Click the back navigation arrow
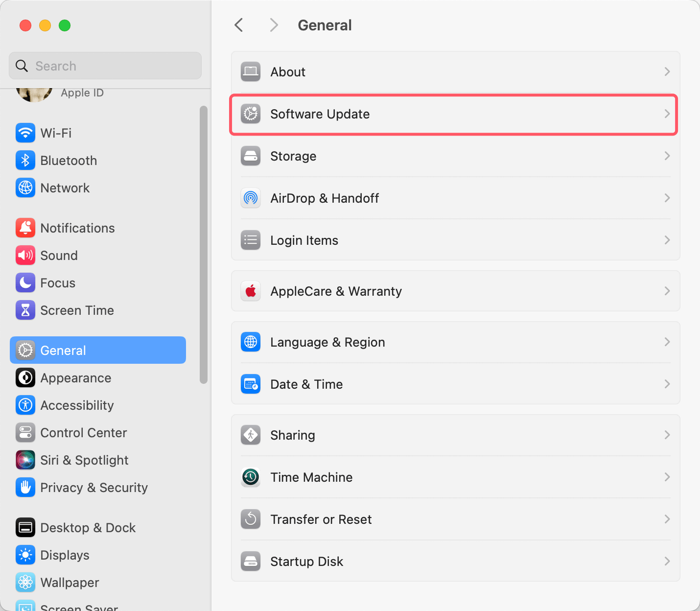The height and width of the screenshot is (611, 700). click(x=238, y=24)
